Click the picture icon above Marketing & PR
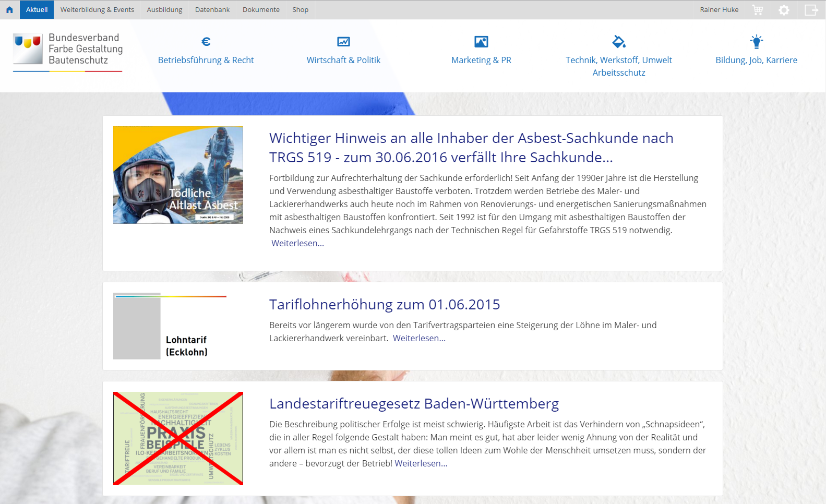Image resolution: width=826 pixels, height=504 pixels. [x=481, y=42]
